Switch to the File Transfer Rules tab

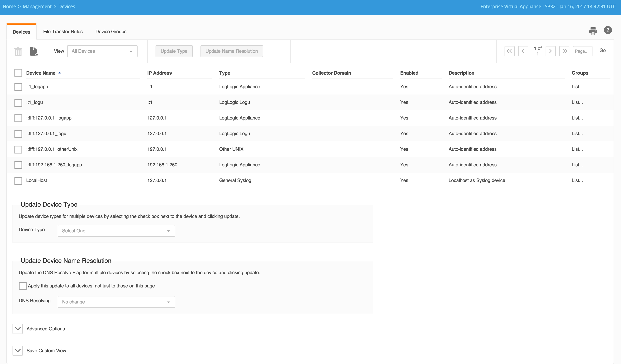[63, 31]
